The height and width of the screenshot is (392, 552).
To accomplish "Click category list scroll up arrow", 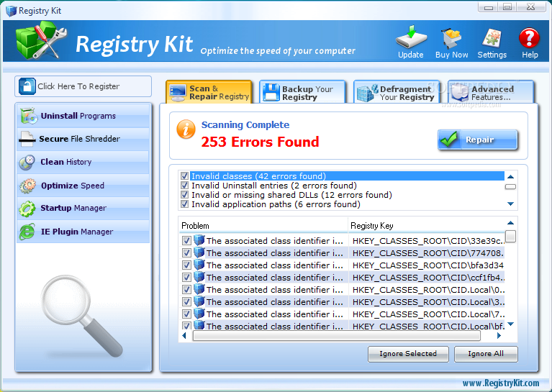I will (x=510, y=177).
